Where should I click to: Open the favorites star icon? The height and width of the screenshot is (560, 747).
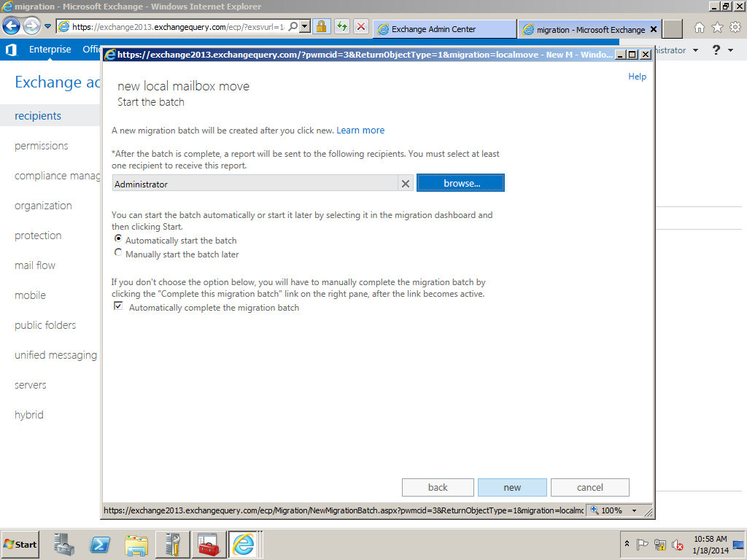pos(717,28)
